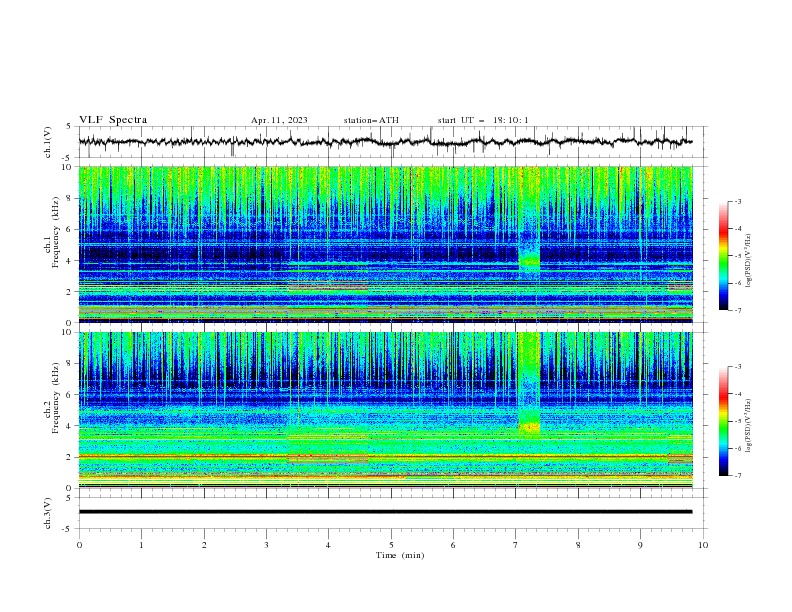792x612 pixels.
Task: Click the ch.2 Frequency (kHz) axis label
Action: [x=51, y=398]
